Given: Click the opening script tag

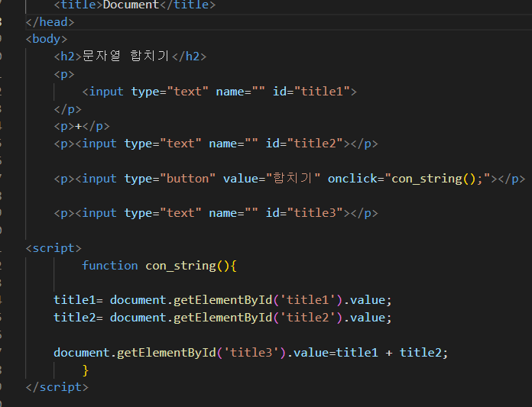Looking at the screenshot, I should pyautogui.click(x=54, y=248).
